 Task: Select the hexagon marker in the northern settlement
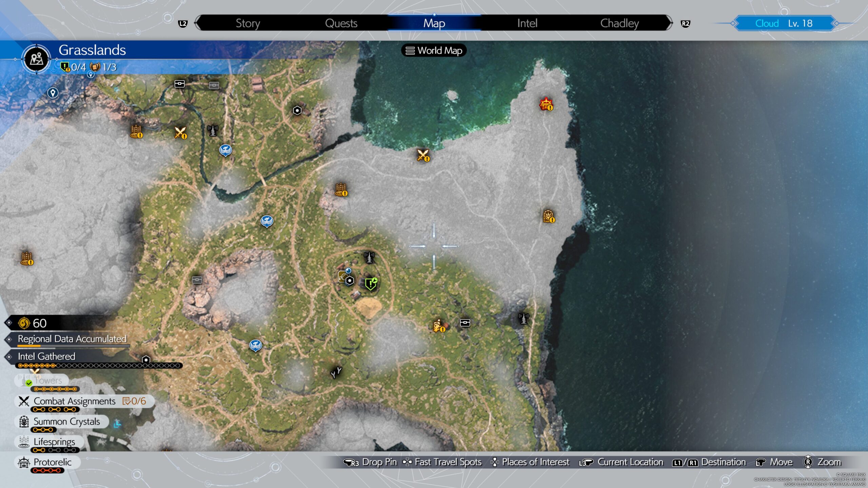[x=297, y=110]
